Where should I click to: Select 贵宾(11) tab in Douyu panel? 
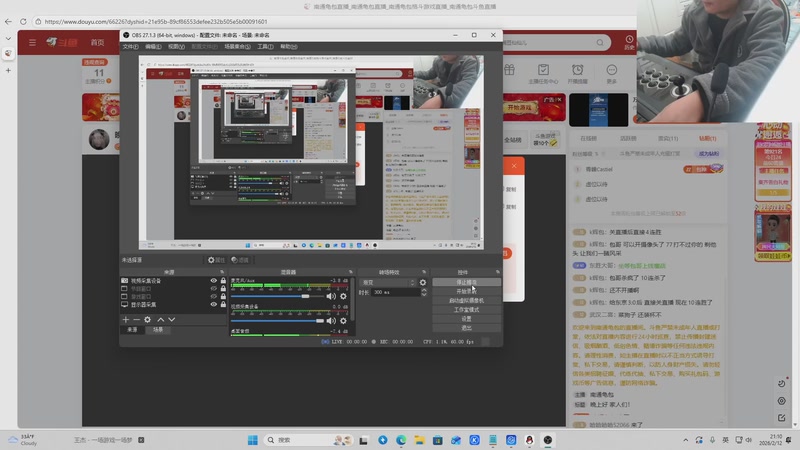(x=668, y=138)
